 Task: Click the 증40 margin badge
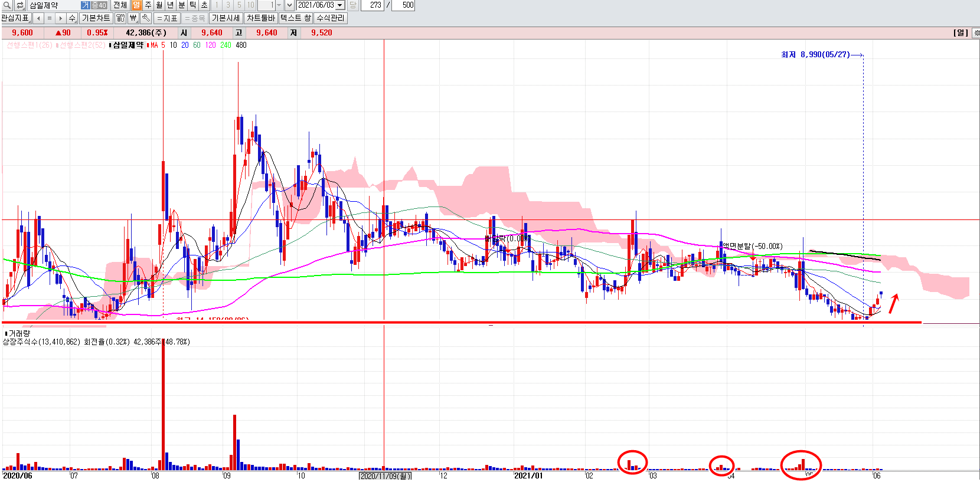(99, 5)
